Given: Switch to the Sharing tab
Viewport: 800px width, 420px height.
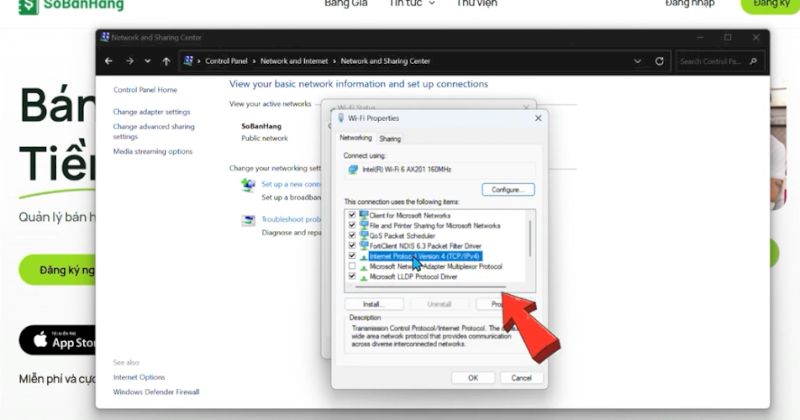Looking at the screenshot, I should [390, 138].
